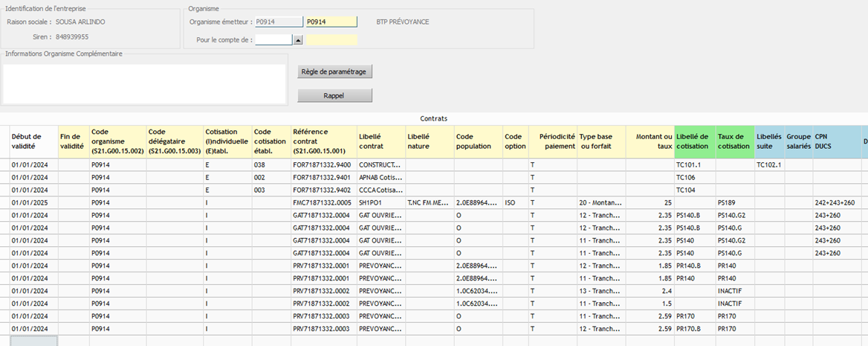Select contract reference FOR71871332.9402 cell

click(x=325, y=190)
